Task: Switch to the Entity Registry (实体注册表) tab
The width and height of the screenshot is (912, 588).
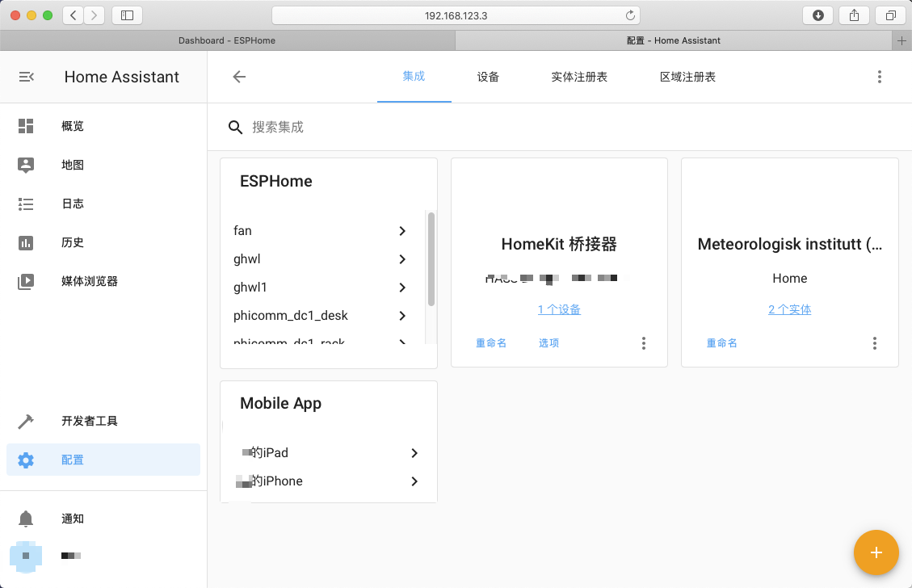Action: tap(579, 77)
